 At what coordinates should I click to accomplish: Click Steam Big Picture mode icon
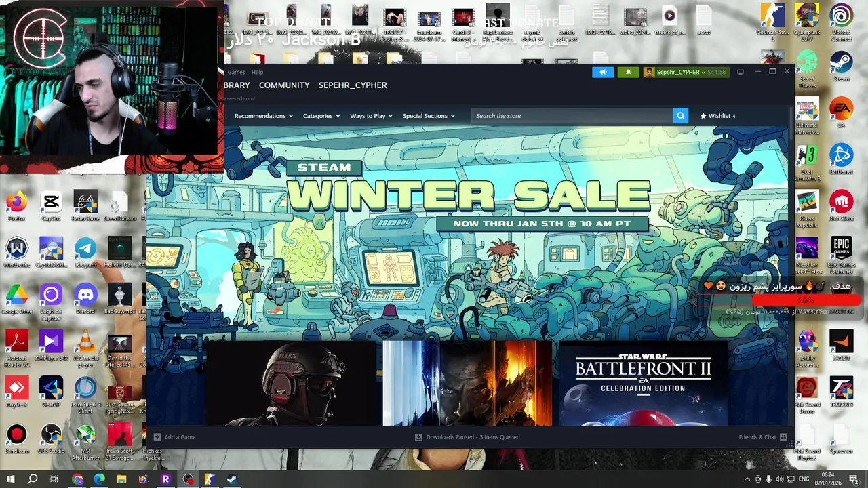click(741, 72)
